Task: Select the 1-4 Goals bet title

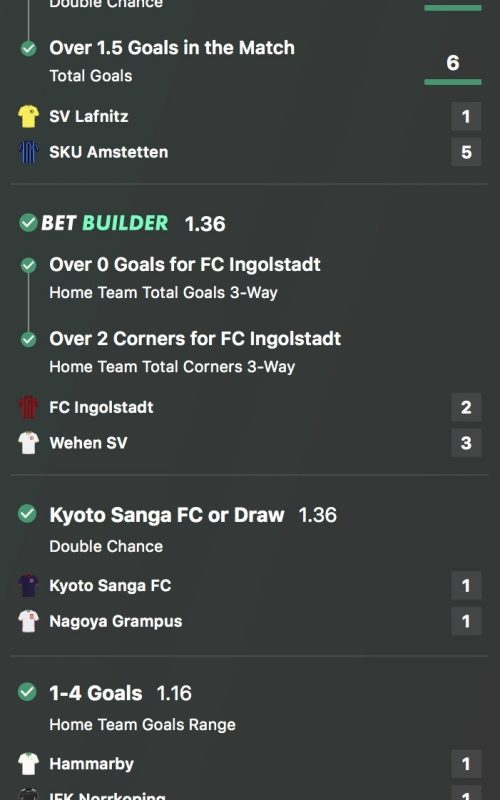Action: point(96,693)
